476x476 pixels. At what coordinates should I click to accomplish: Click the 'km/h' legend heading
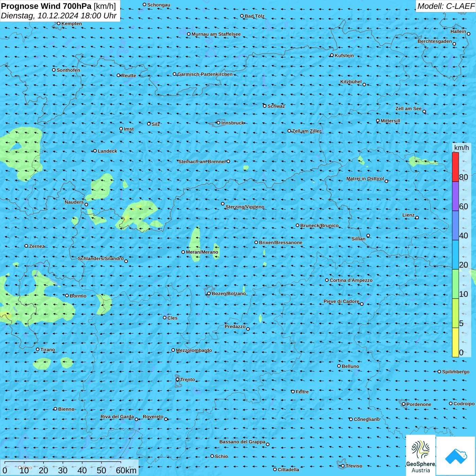pos(461,147)
